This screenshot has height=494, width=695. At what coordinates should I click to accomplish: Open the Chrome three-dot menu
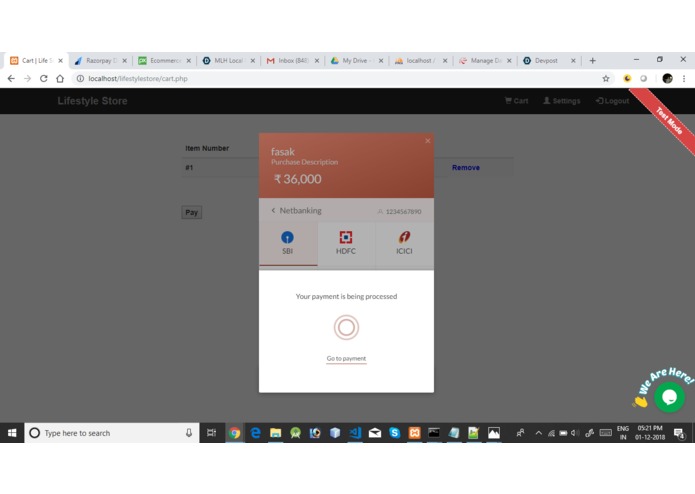coord(684,78)
